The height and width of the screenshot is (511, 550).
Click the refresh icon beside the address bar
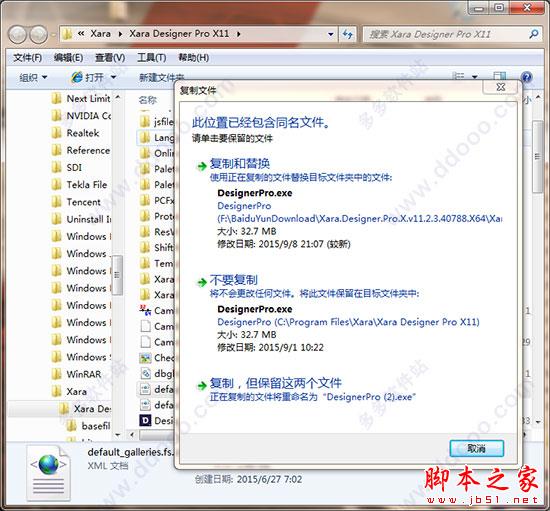347,34
